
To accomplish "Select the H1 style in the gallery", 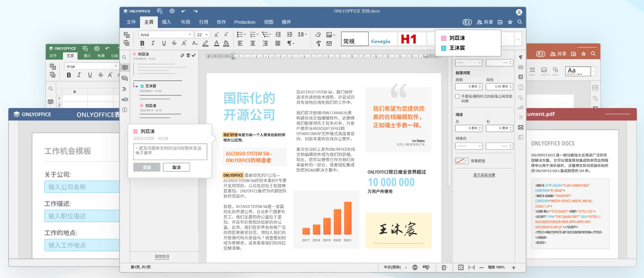I will 409,38.
